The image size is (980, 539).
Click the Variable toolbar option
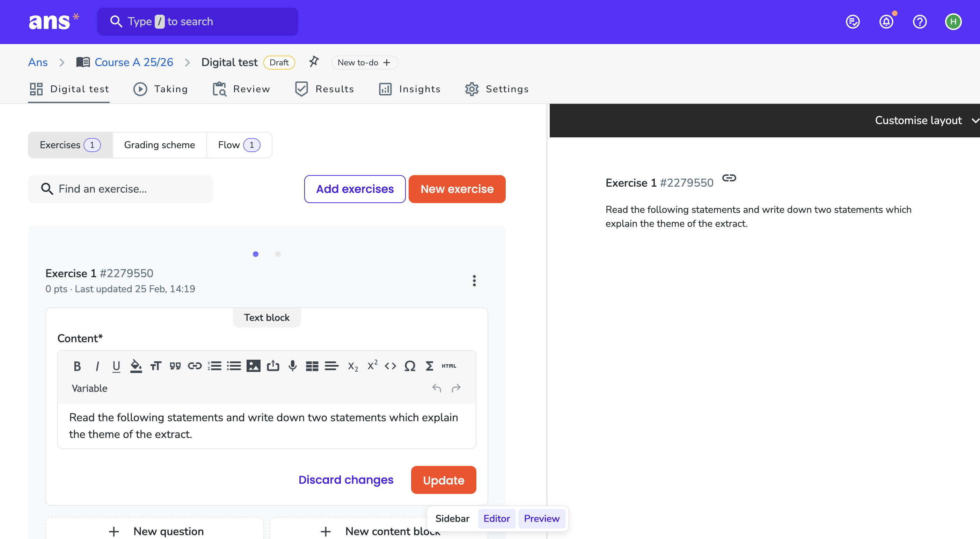pos(89,388)
